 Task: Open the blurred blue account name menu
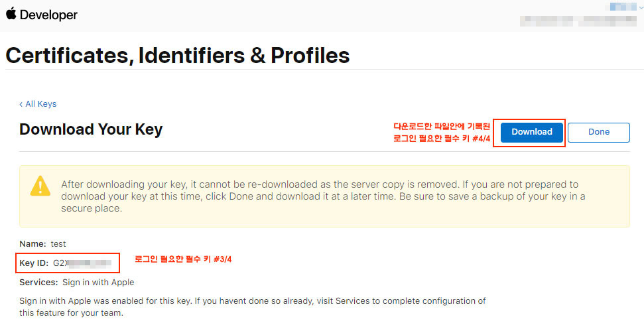pos(623,7)
